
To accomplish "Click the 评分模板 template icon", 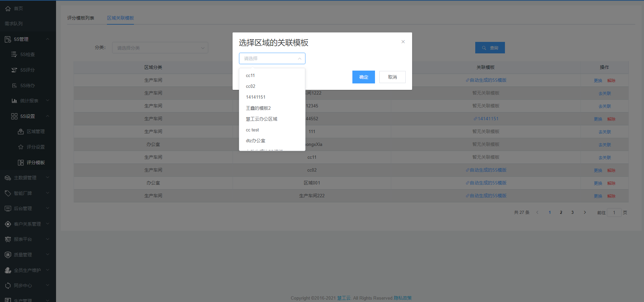I will 21,162.
